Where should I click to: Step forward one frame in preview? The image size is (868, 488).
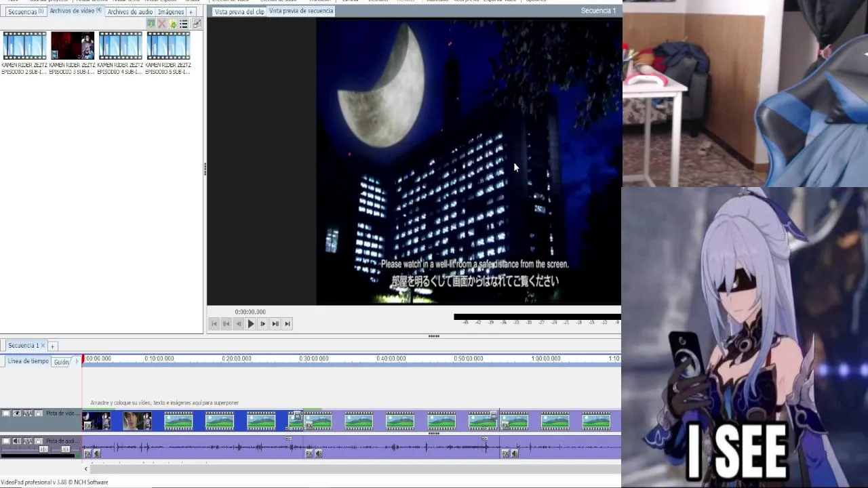click(263, 324)
